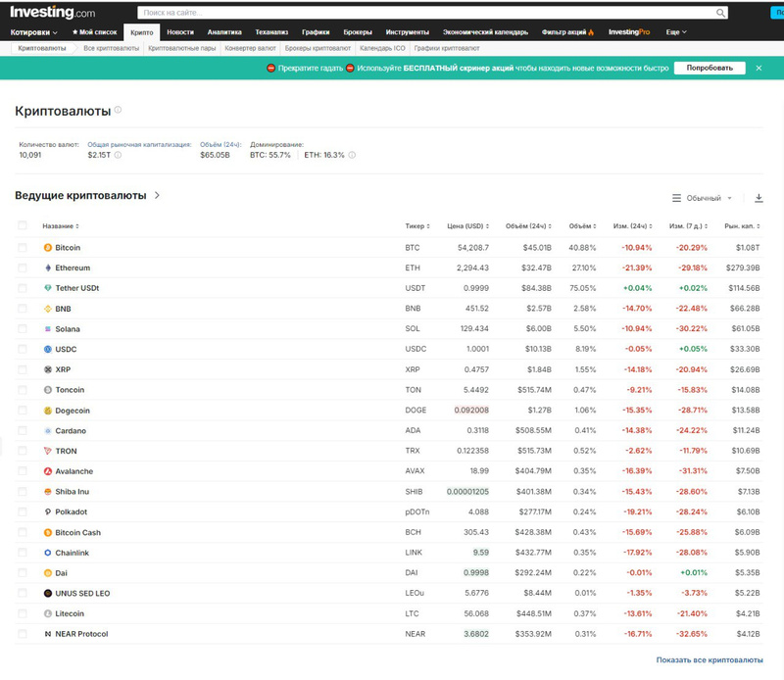784x680 pixels.
Task: Click the Ethereum coin logo icon
Action: point(47,267)
